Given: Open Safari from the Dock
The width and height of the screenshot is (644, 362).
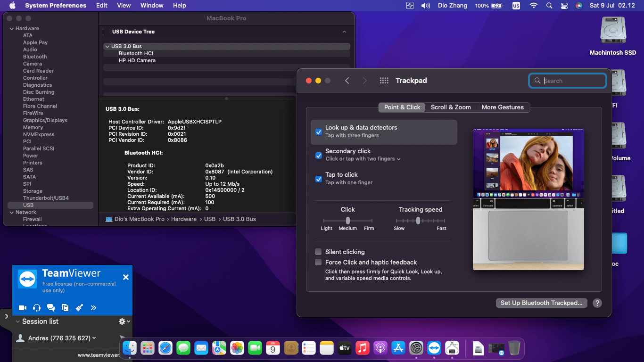Looking at the screenshot, I should coord(165,348).
